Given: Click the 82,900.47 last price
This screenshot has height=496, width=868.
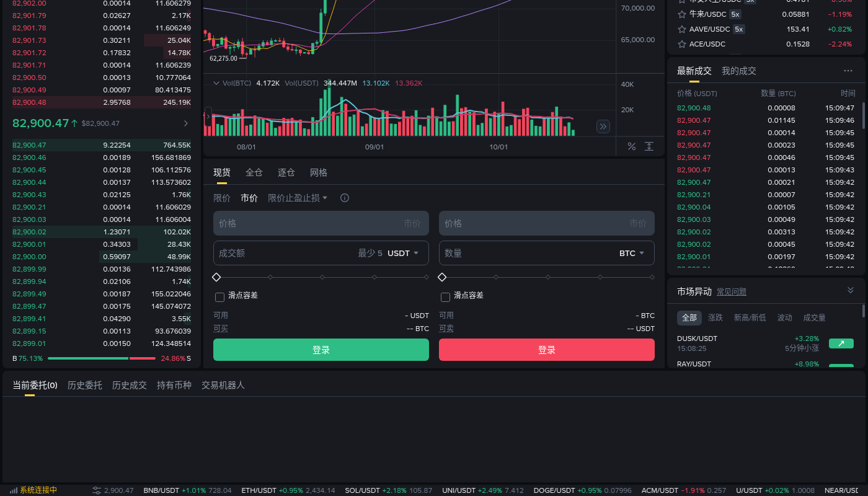Looking at the screenshot, I should (40, 123).
